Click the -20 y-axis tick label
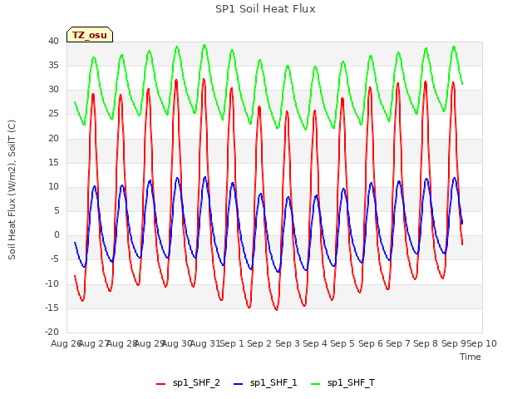 pyautogui.click(x=52, y=332)
